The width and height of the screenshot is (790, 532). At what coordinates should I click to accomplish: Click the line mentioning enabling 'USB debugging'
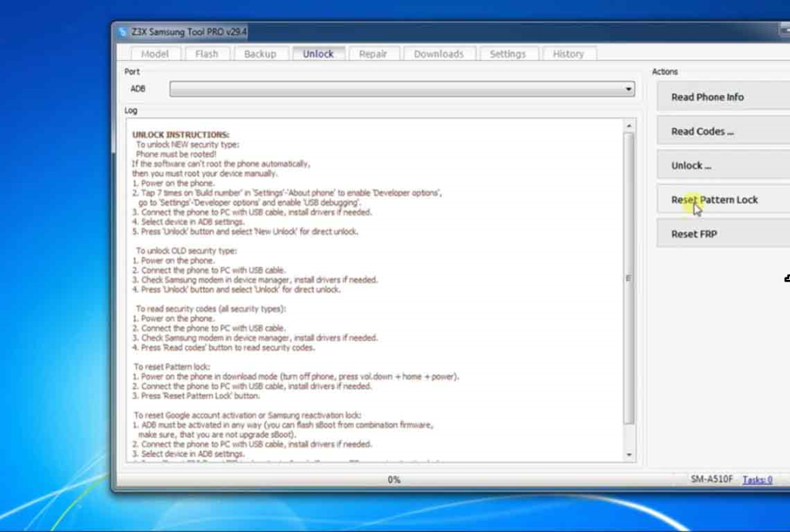coord(249,202)
